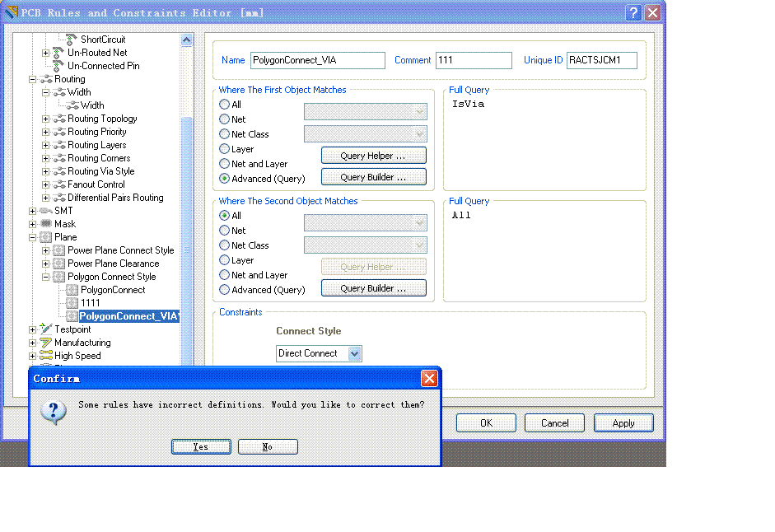This screenshot has width=775, height=532.
Task: Select All for the first object
Action: click(224, 105)
